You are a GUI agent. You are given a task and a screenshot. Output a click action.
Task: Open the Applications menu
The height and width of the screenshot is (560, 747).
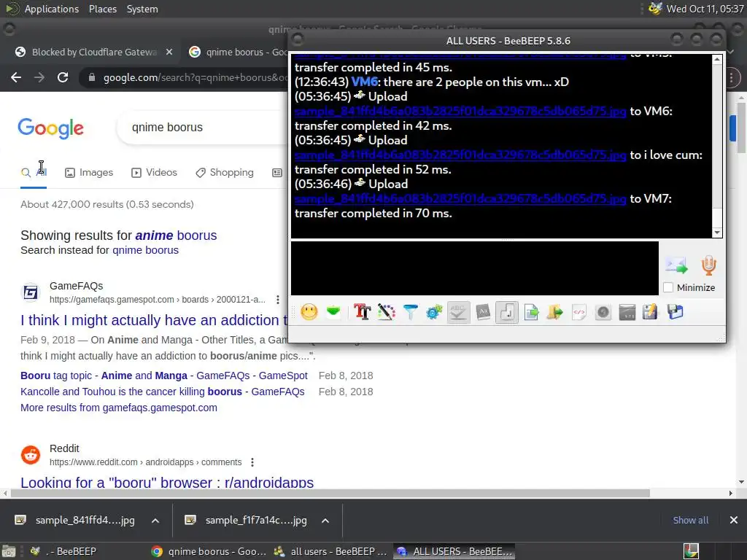tap(52, 9)
